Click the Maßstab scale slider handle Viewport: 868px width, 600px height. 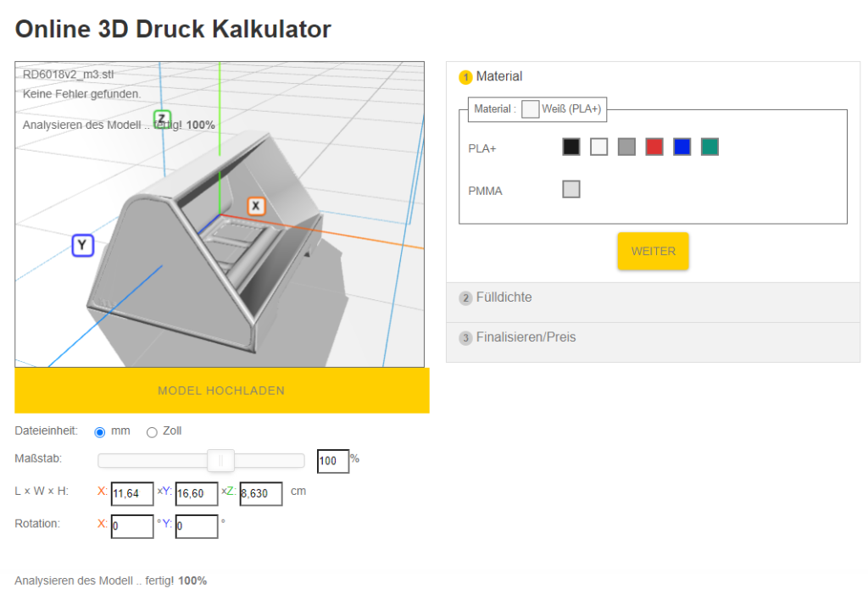[220, 460]
